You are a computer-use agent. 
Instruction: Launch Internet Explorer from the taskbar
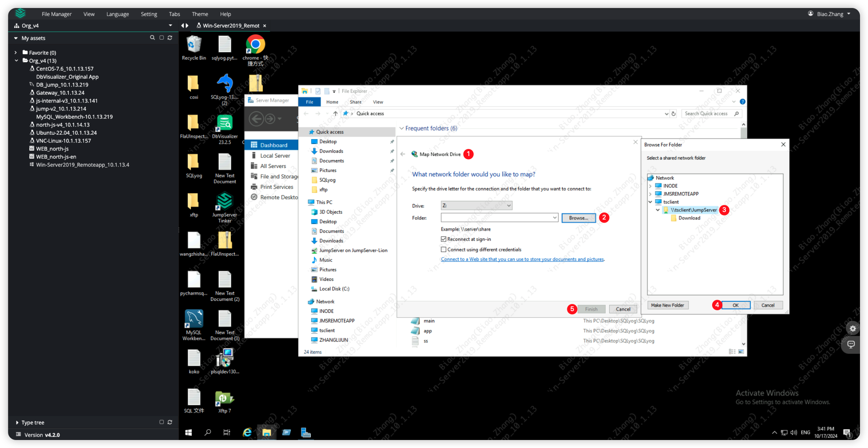pos(247,432)
